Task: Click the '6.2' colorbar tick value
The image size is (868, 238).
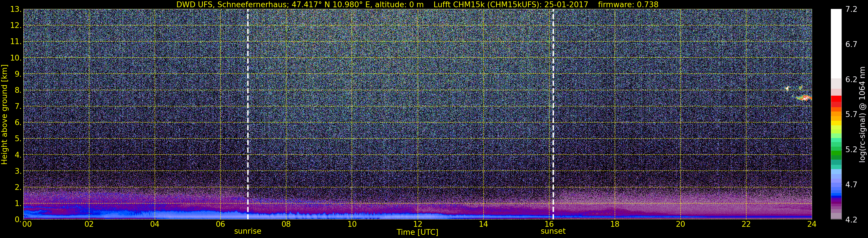Action: (x=851, y=80)
